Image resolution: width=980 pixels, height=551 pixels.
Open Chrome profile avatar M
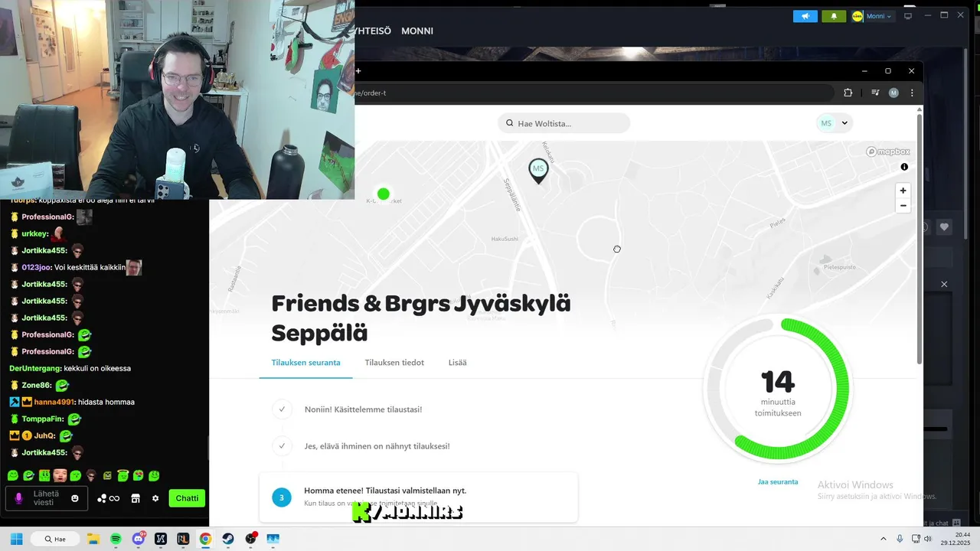click(x=893, y=93)
